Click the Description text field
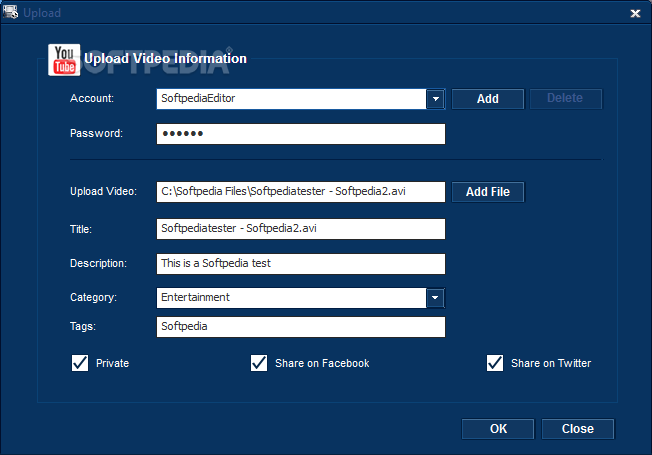The image size is (652, 455). (x=301, y=264)
